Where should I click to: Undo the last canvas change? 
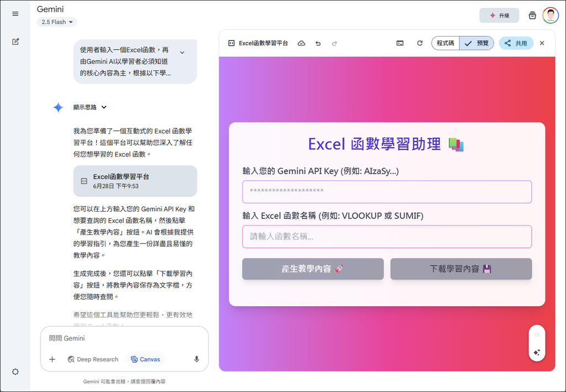318,43
